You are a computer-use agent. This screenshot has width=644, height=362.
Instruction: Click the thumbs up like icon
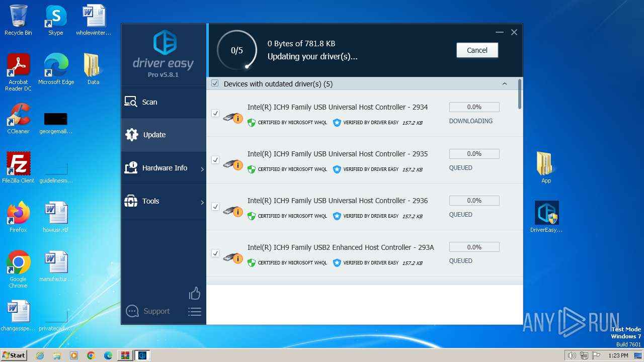point(194,294)
